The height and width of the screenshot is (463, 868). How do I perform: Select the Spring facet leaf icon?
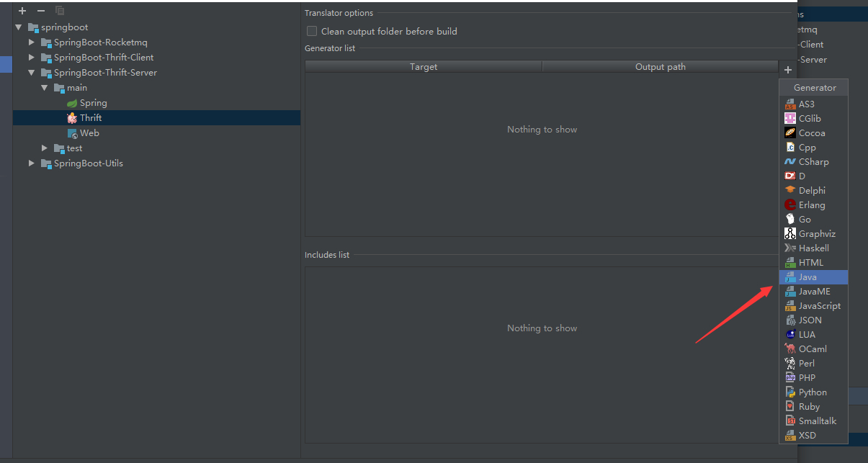[x=72, y=103]
